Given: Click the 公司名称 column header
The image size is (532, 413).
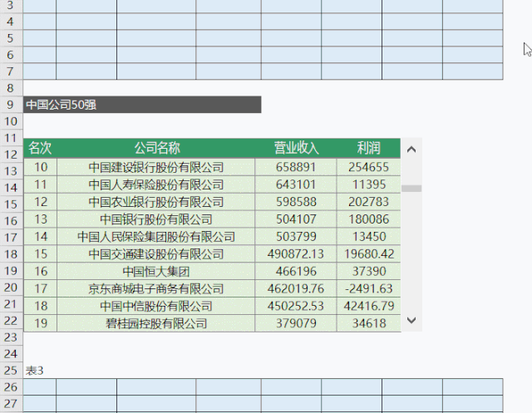Looking at the screenshot, I should click(156, 148).
